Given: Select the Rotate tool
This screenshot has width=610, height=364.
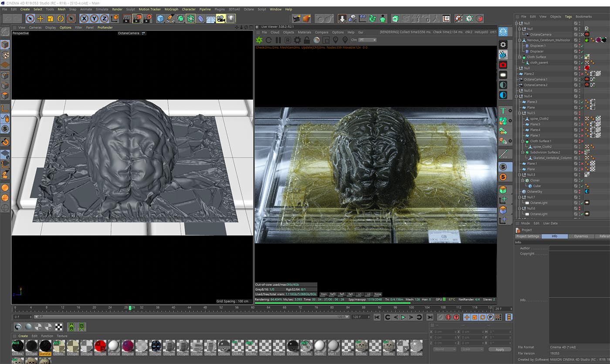Looking at the screenshot, I should tap(61, 18).
